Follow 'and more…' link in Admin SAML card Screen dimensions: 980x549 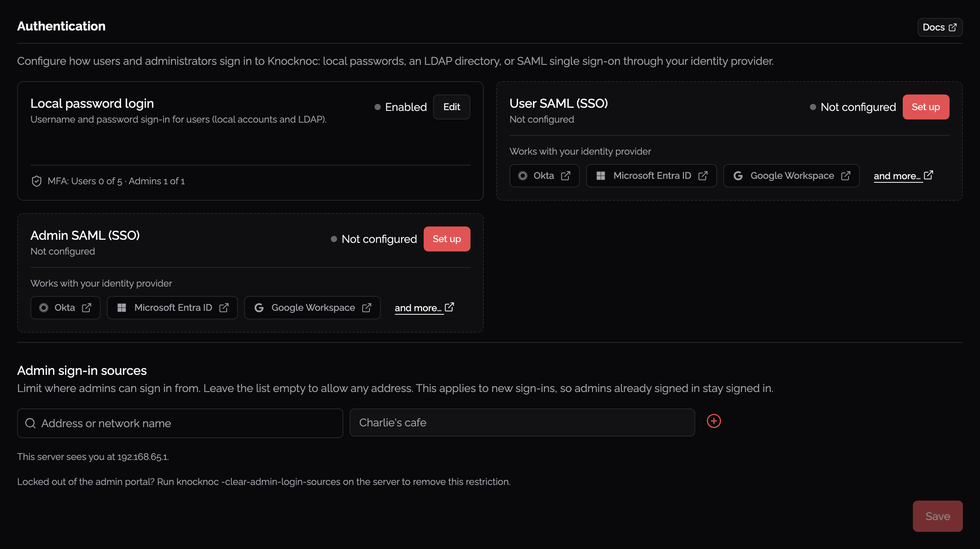[424, 308]
